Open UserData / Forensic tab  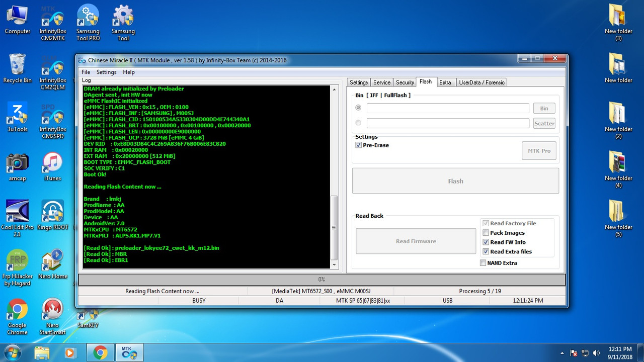481,82
